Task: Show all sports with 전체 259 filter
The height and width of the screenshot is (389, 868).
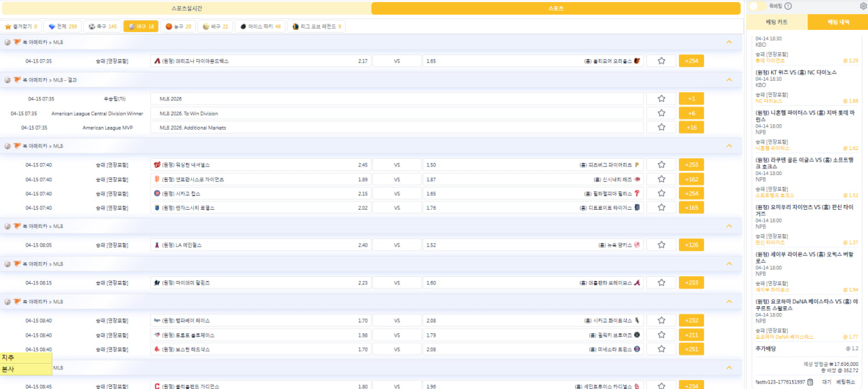Action: pos(62,26)
